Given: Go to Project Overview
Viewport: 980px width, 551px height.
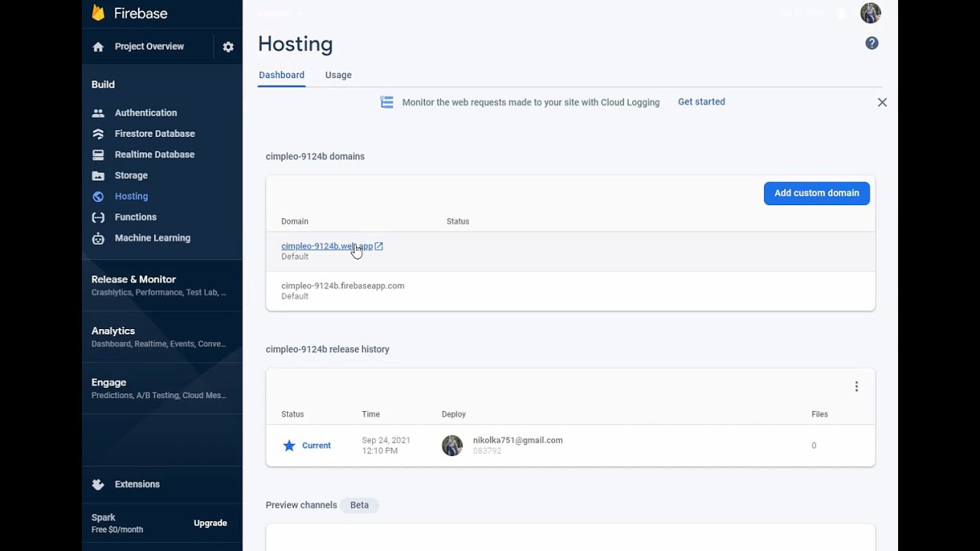Looking at the screenshot, I should (149, 47).
